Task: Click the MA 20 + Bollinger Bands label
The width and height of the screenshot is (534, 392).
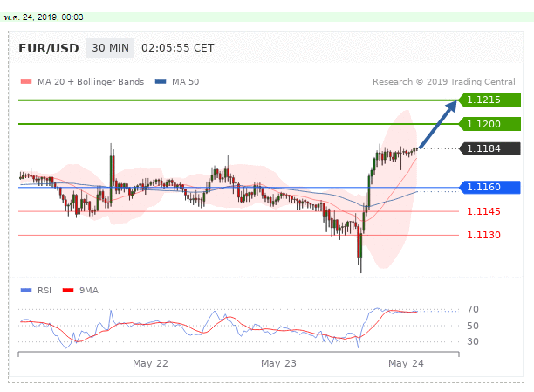Action: [91, 82]
